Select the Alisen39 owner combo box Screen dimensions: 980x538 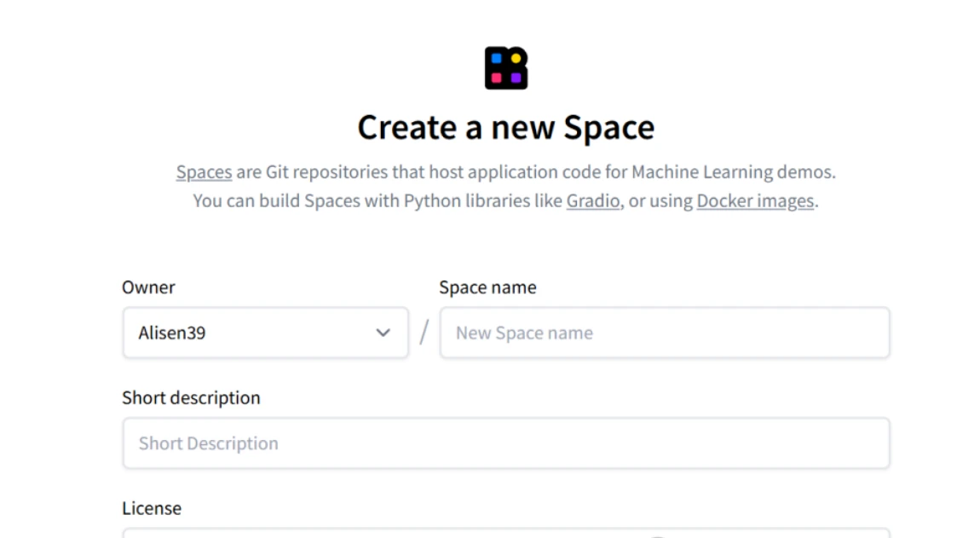pyautogui.click(x=256, y=333)
